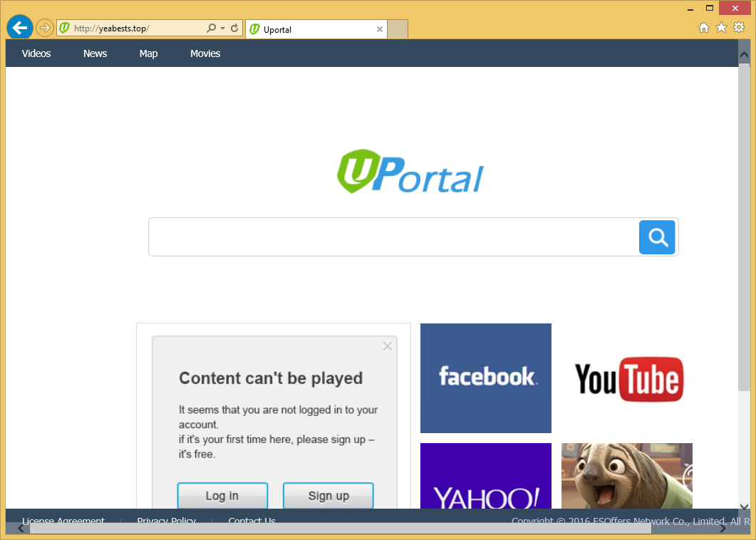Open a new blank tab
Viewport: 756px width, 540px height.
[398, 29]
